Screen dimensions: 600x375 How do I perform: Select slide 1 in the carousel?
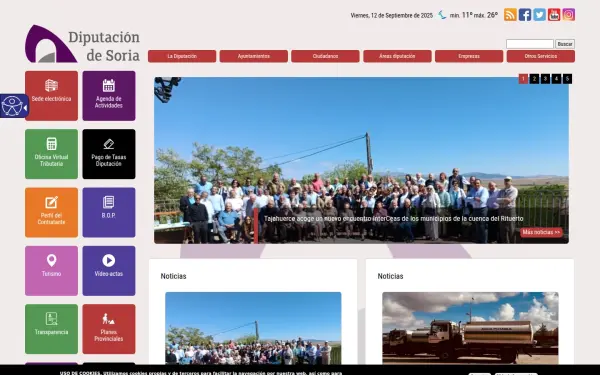tap(523, 79)
